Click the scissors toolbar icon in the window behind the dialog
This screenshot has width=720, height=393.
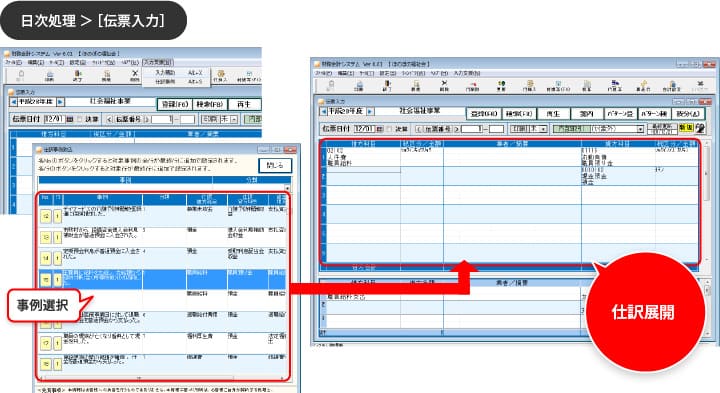pos(135,76)
